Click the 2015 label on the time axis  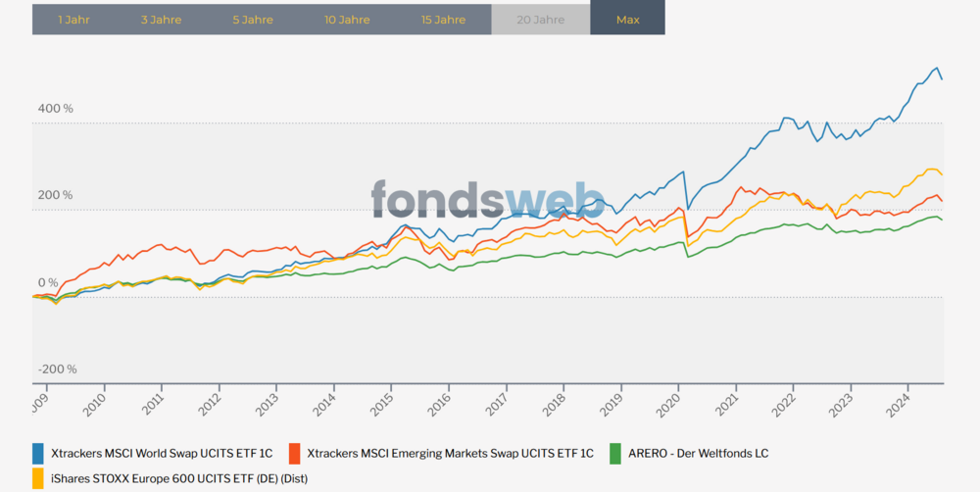pyautogui.click(x=386, y=403)
